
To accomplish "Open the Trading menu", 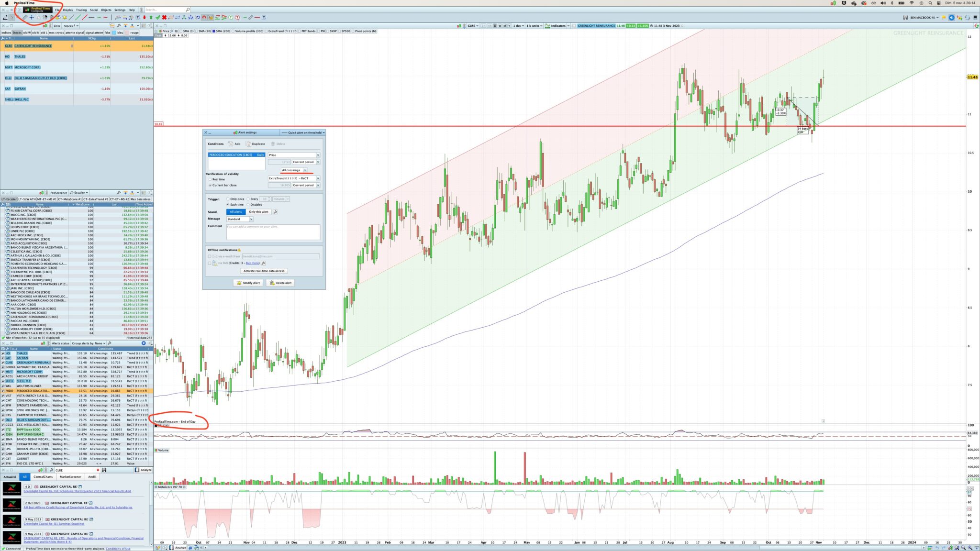I will [81, 10].
